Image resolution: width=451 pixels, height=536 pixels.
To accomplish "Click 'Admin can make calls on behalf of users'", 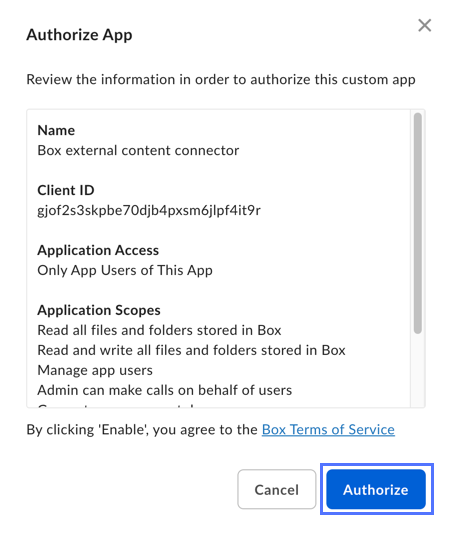I will [x=165, y=390].
